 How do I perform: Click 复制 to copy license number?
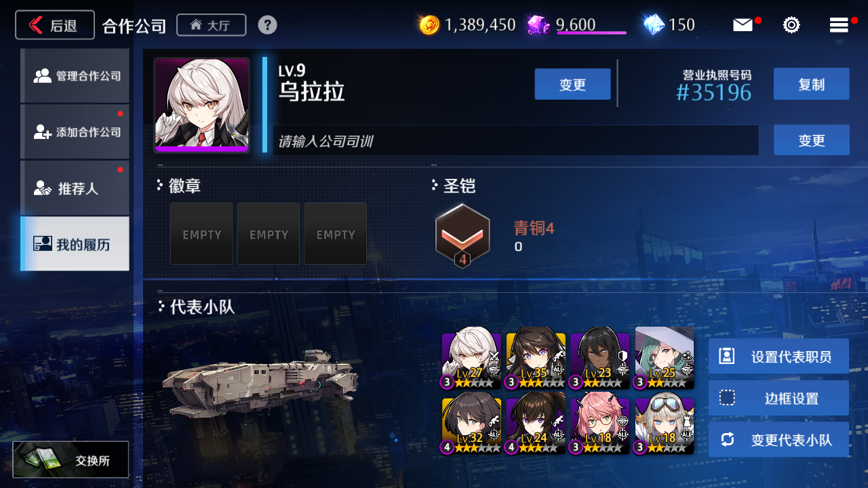pyautogui.click(x=811, y=84)
